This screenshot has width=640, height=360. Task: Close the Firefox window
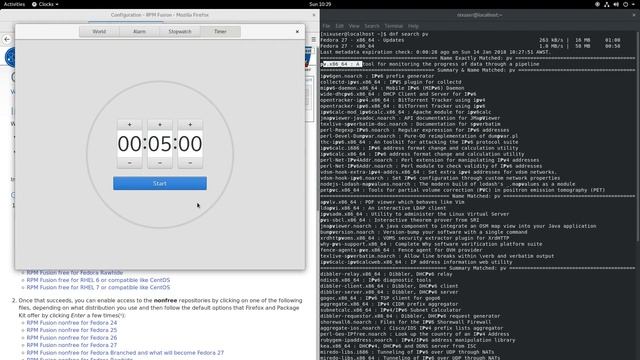coord(313,15)
